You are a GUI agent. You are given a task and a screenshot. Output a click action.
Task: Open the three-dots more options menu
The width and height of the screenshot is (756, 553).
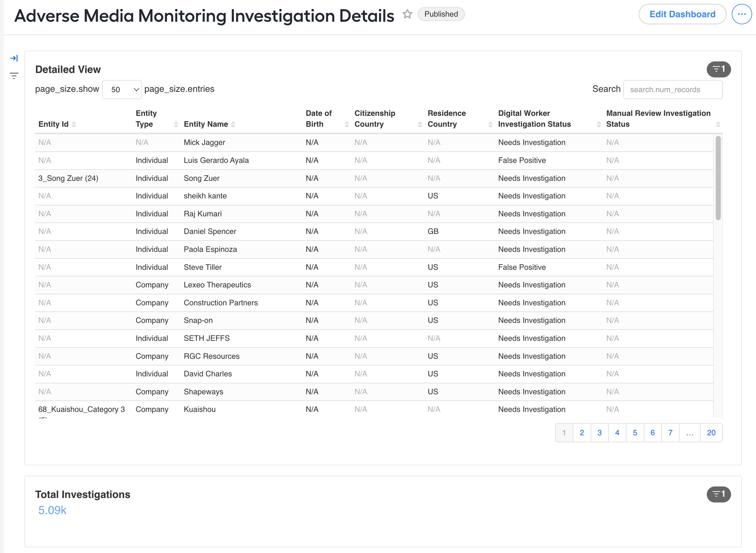pos(741,14)
